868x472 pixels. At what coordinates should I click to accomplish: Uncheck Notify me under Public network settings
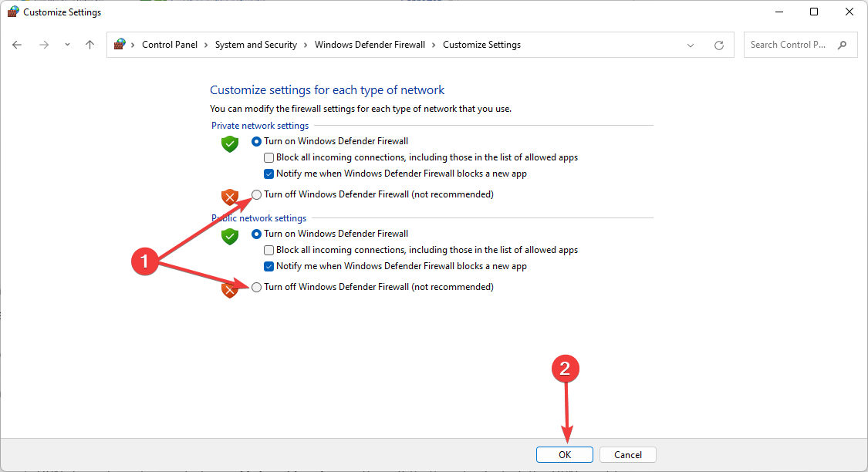tap(269, 266)
